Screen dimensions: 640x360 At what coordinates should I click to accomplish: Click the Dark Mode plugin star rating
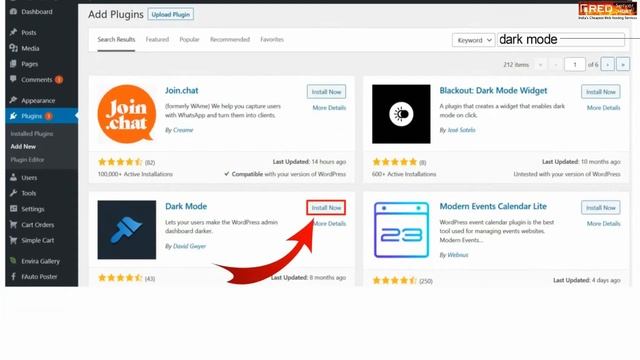pyautogui.click(x=120, y=278)
